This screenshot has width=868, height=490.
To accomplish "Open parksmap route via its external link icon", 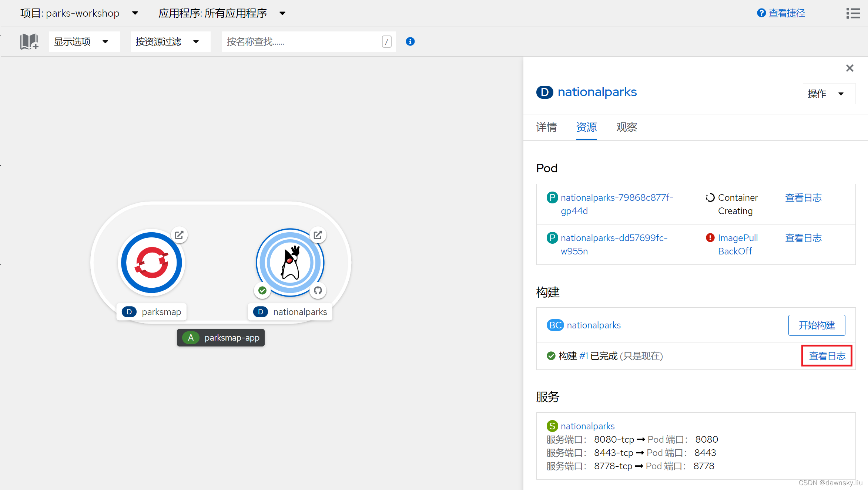I will (x=179, y=235).
